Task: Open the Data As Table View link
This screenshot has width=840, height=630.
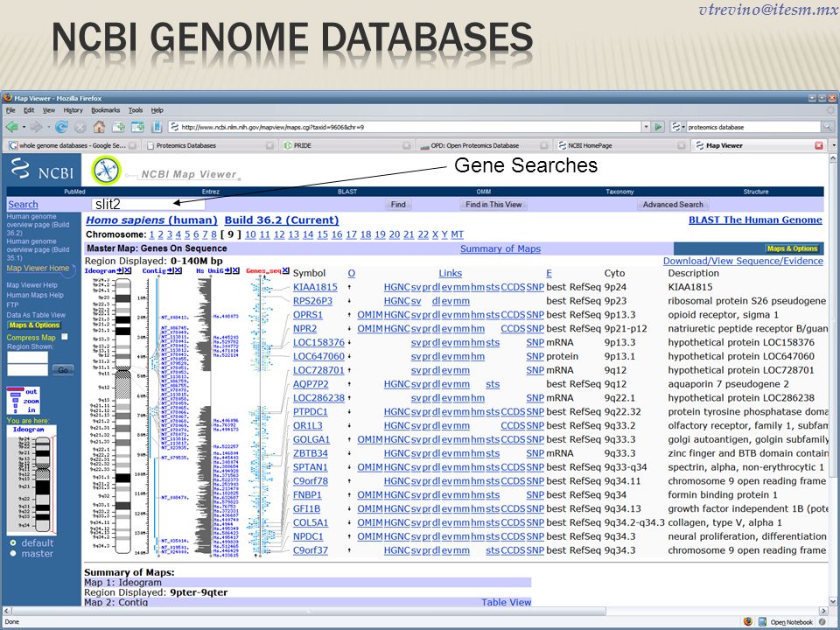Action: point(36,315)
